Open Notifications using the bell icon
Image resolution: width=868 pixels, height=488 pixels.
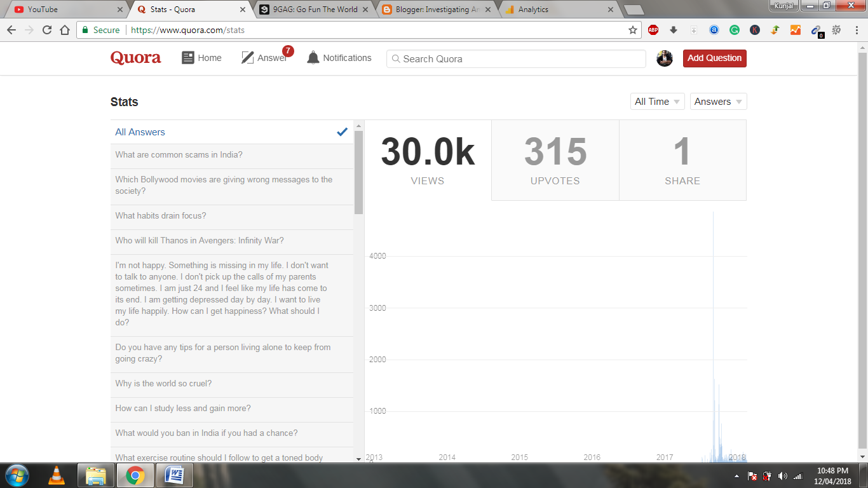pyautogui.click(x=313, y=58)
